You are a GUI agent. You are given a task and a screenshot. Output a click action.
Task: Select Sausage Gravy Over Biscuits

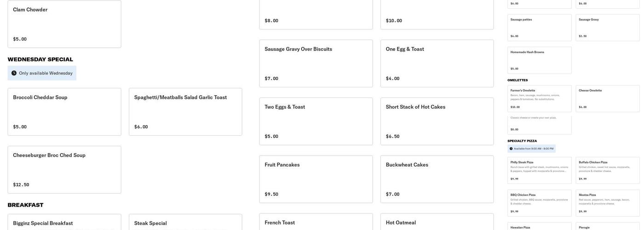click(316, 63)
